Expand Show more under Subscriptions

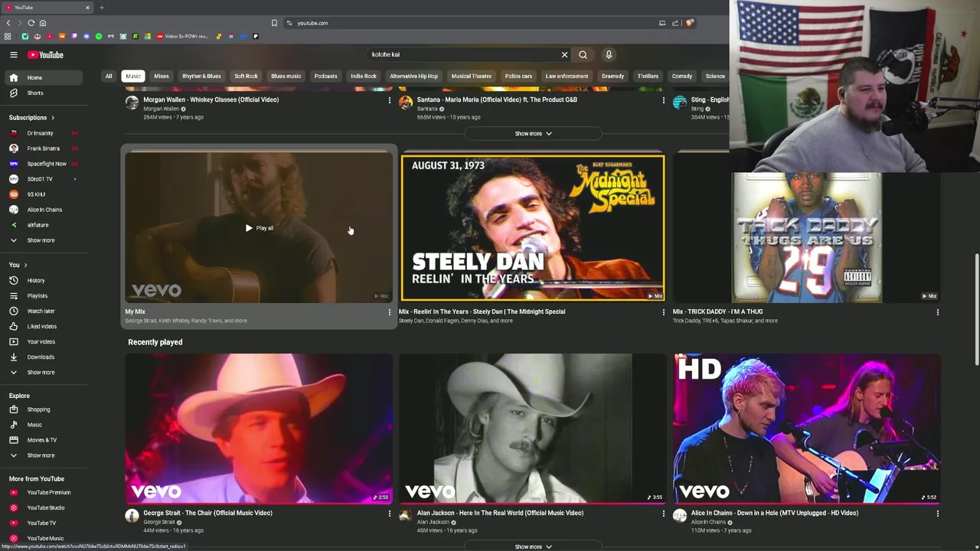tap(42, 240)
